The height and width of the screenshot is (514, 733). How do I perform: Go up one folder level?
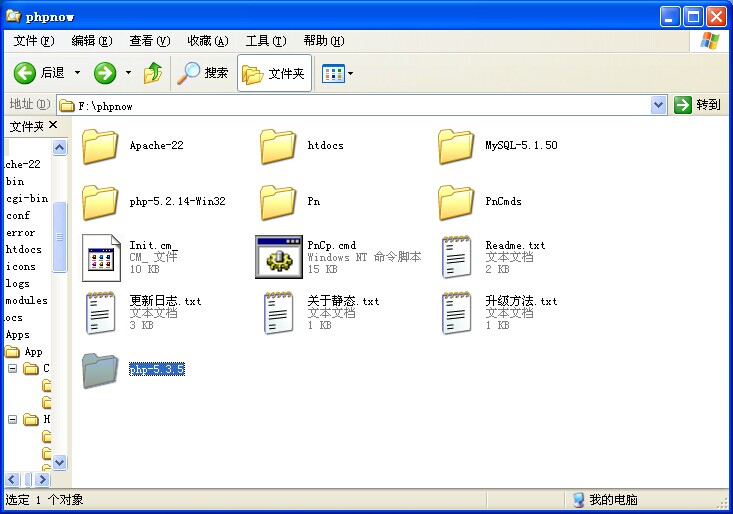click(153, 73)
